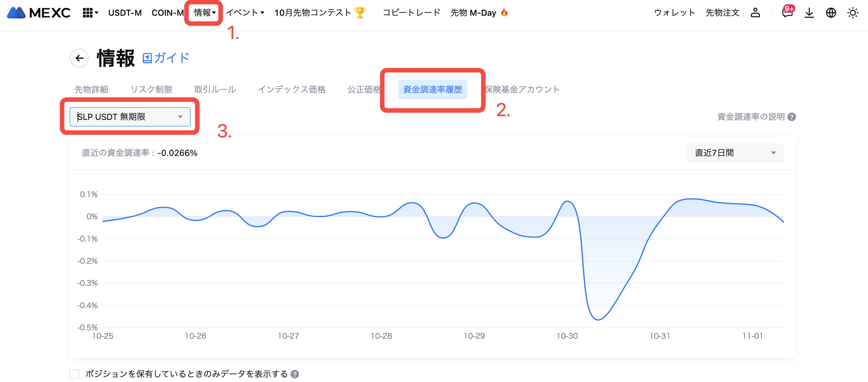Expand the 情報 menu in navbar
The height and width of the screenshot is (382, 868).
pos(204,13)
